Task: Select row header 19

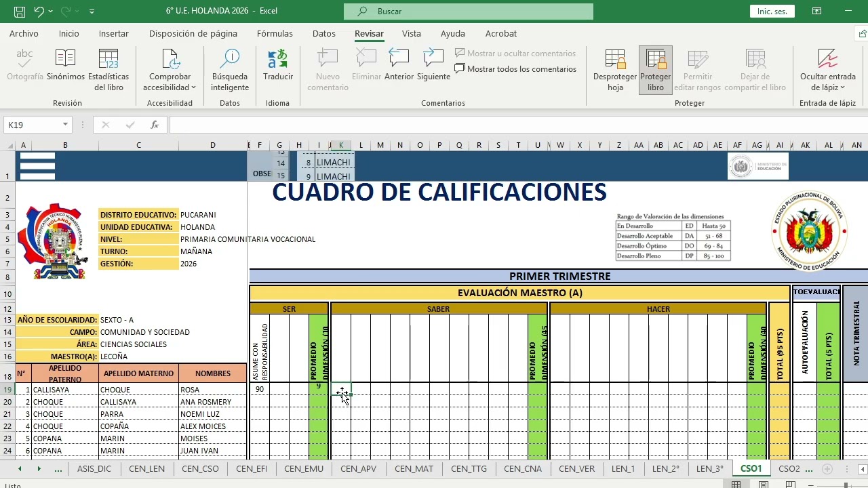Action: click(x=7, y=390)
